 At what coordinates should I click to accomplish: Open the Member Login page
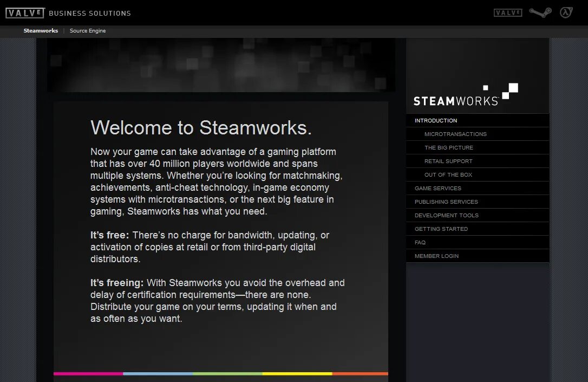click(478, 256)
